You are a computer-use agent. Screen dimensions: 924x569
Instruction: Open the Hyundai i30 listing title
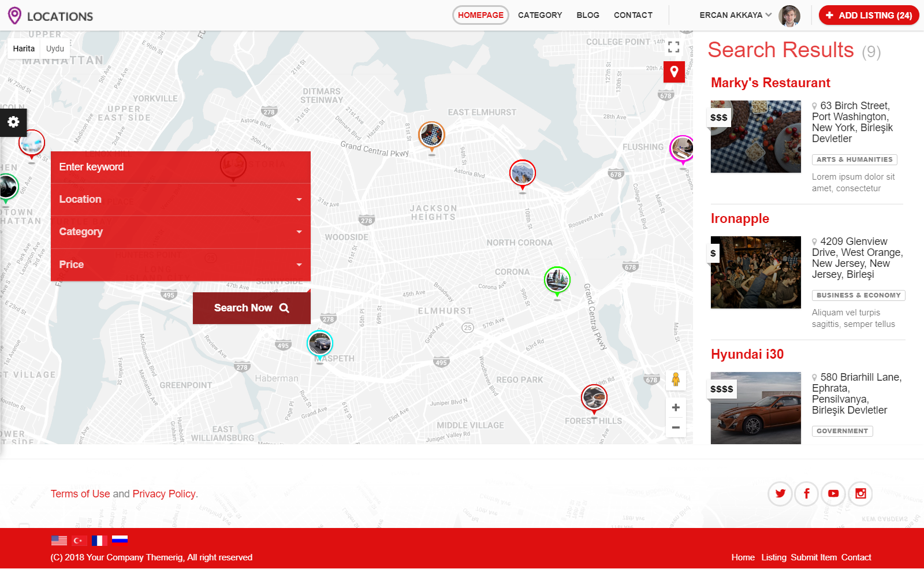pos(747,354)
